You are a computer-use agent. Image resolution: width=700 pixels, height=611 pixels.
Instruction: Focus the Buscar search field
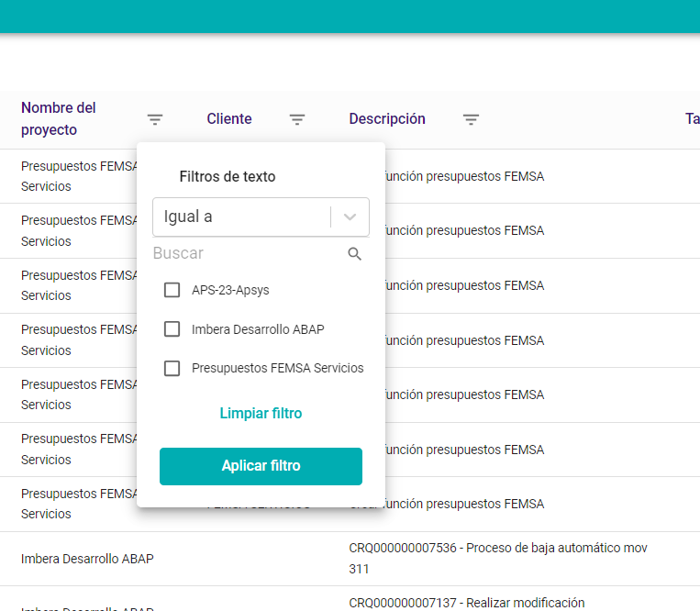pos(248,253)
